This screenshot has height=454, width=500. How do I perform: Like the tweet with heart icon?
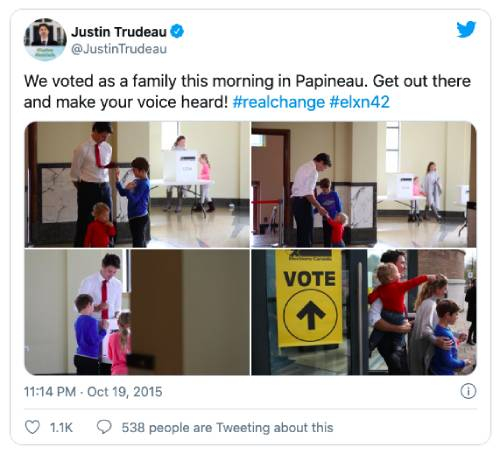point(33,427)
